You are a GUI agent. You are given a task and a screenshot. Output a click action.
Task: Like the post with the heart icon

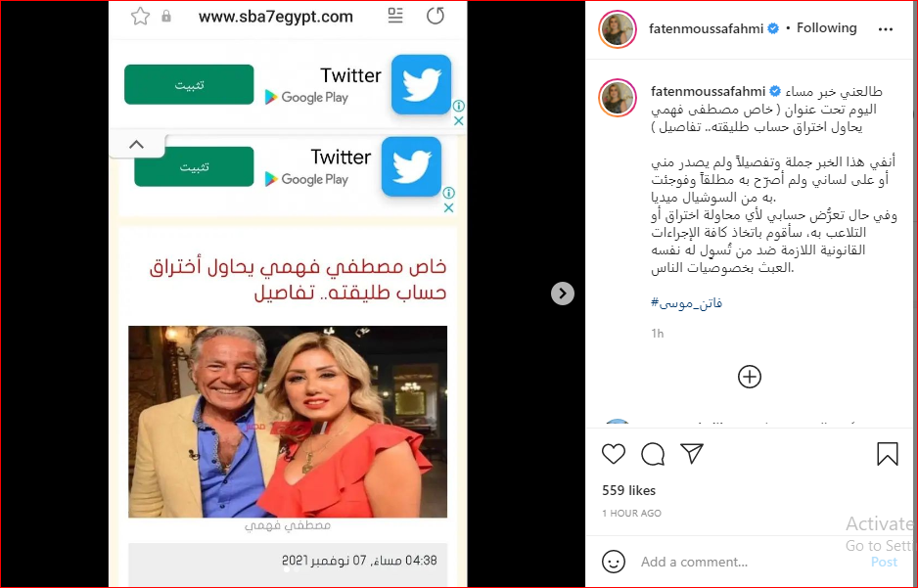pos(614,454)
